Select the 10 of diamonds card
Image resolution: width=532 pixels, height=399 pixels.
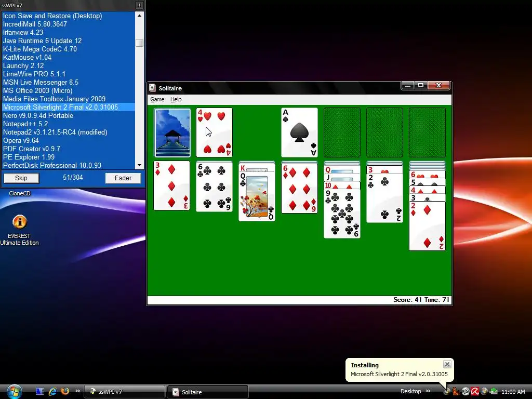coord(342,185)
